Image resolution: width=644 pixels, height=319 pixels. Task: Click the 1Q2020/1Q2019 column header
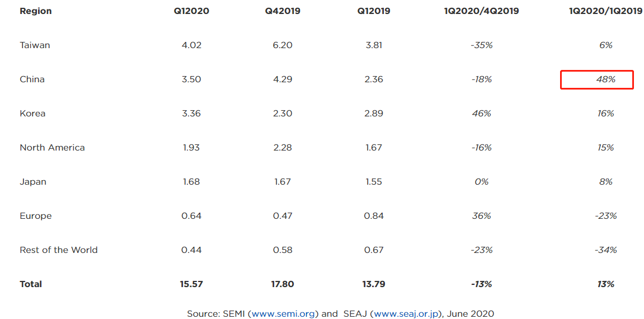pos(605,11)
